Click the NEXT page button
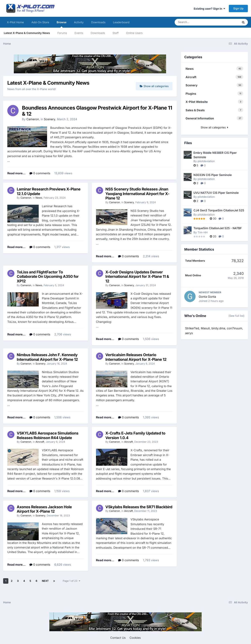This screenshot has width=251, height=644. [45, 581]
